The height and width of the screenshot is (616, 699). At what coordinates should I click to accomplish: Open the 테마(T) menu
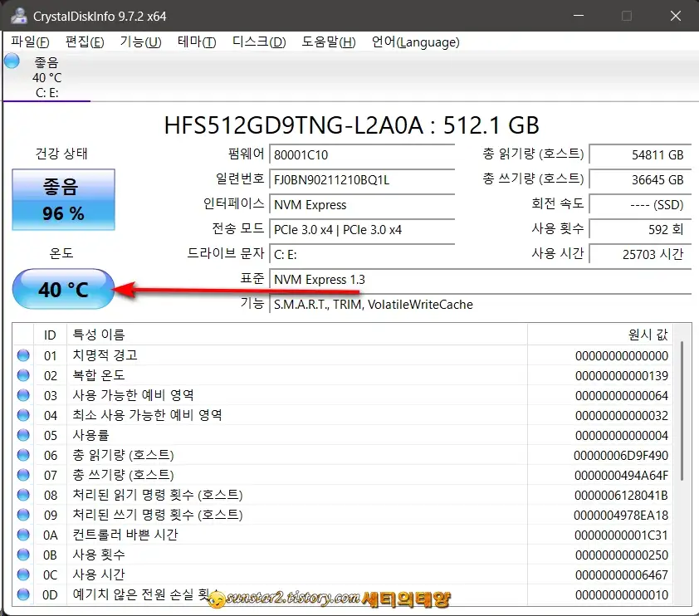pyautogui.click(x=197, y=42)
